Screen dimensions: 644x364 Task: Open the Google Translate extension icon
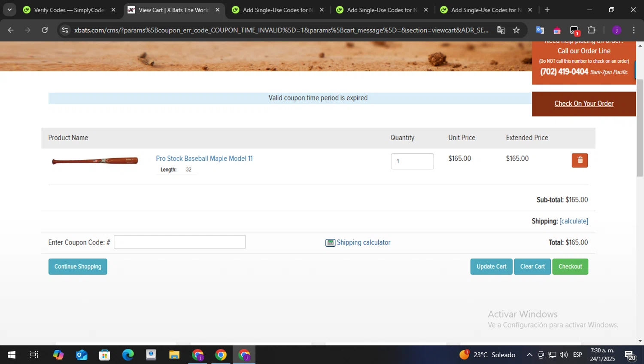coord(540,30)
